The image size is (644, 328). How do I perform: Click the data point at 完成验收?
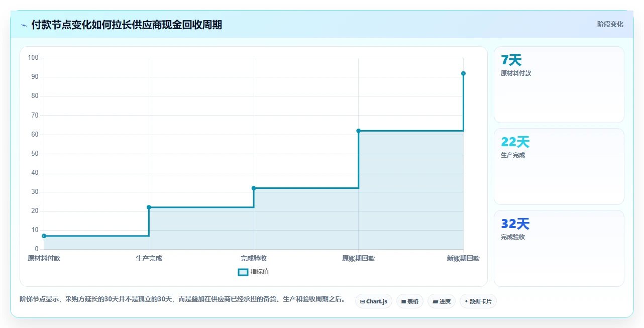(x=254, y=188)
